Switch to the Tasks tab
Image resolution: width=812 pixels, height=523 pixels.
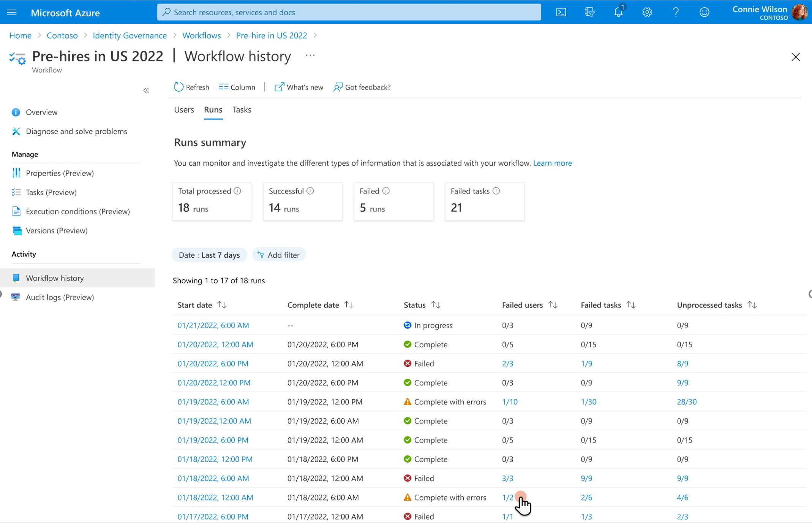(242, 109)
